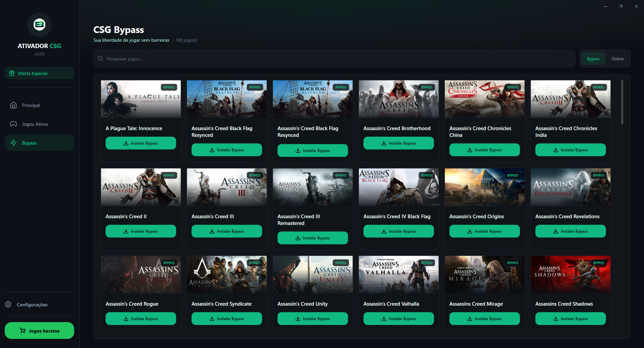Click the BYPASS badge on Chronicles China
This screenshot has width=644, height=348.
[513, 87]
